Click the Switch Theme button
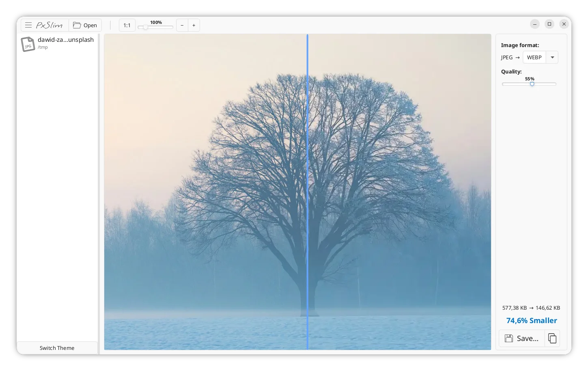Image resolution: width=588 pixels, height=371 pixels. [x=57, y=348]
